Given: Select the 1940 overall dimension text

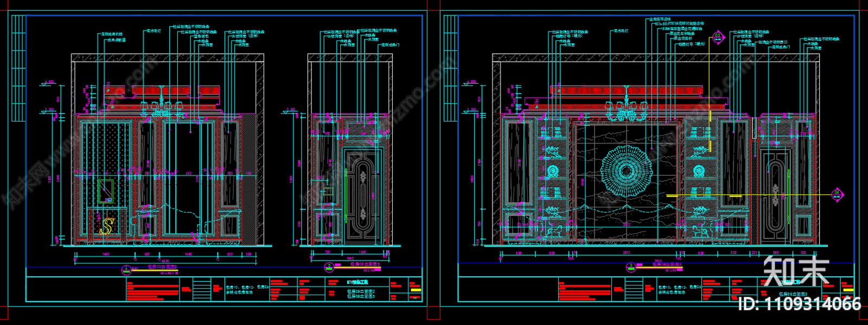Looking at the screenshot, I should (350, 258).
